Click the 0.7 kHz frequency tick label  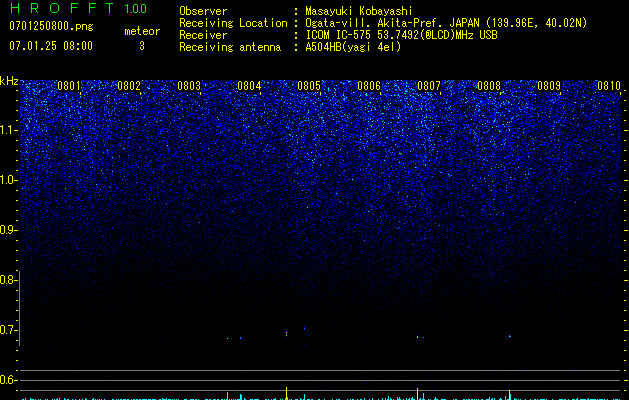coord(7,330)
